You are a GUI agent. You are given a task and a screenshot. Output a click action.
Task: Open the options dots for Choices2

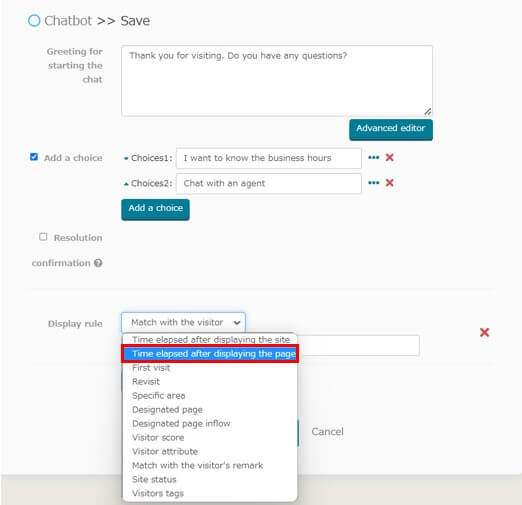373,183
